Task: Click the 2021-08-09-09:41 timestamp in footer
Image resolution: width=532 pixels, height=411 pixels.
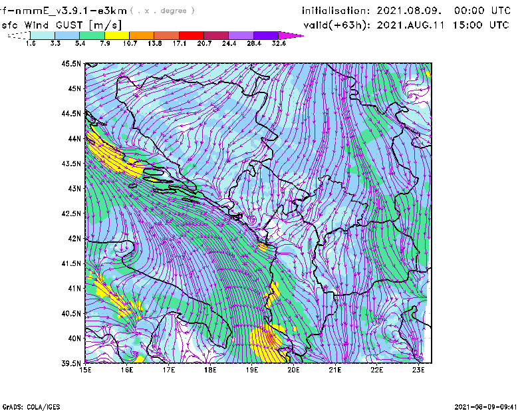Action: [488, 405]
